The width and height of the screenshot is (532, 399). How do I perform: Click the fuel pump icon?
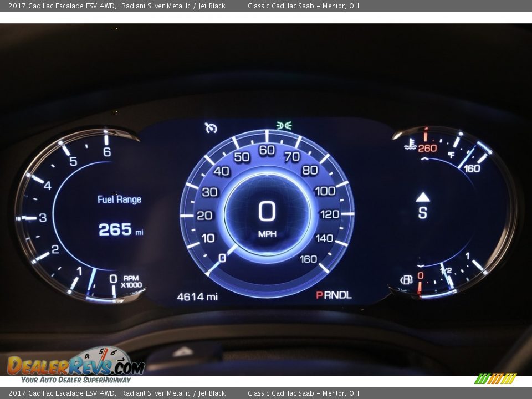click(x=407, y=279)
